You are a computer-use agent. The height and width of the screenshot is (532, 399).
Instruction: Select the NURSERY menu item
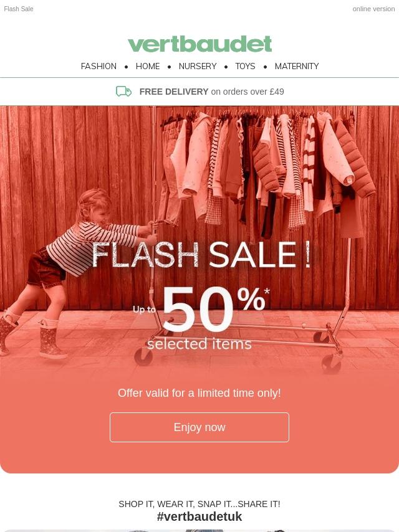(x=198, y=66)
